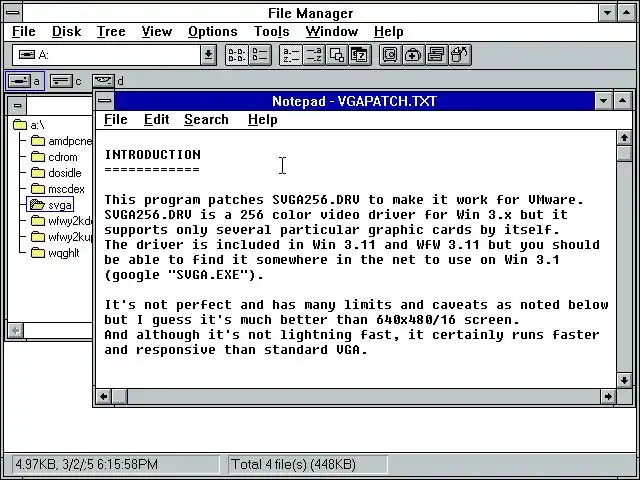Maximize the File Manager window

pyautogui.click(x=627, y=13)
